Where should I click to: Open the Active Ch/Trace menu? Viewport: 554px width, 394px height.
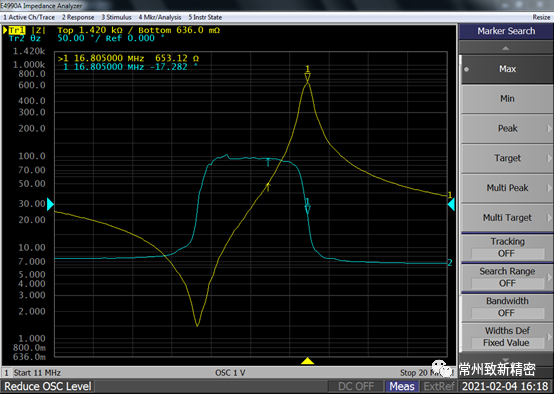click(x=29, y=17)
